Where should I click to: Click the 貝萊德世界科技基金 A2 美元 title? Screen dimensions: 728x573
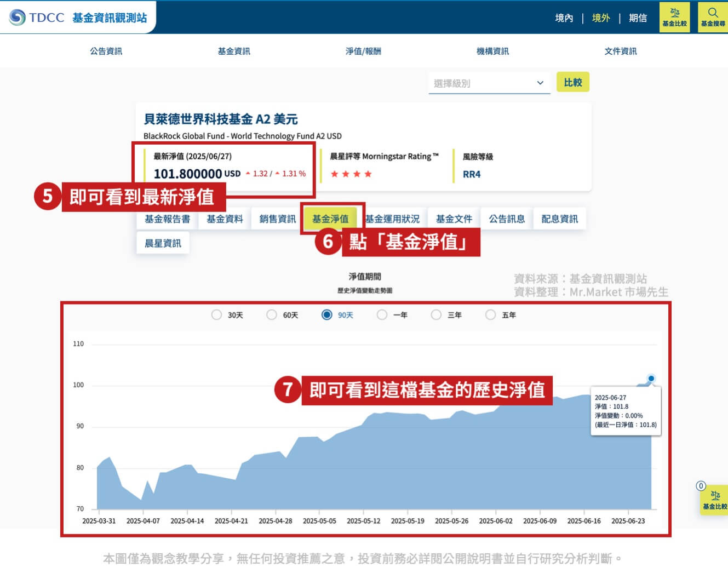point(221,119)
